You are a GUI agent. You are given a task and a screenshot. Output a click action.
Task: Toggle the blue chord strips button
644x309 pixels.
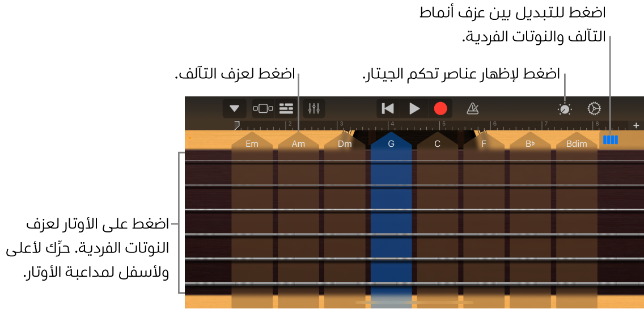[611, 139]
